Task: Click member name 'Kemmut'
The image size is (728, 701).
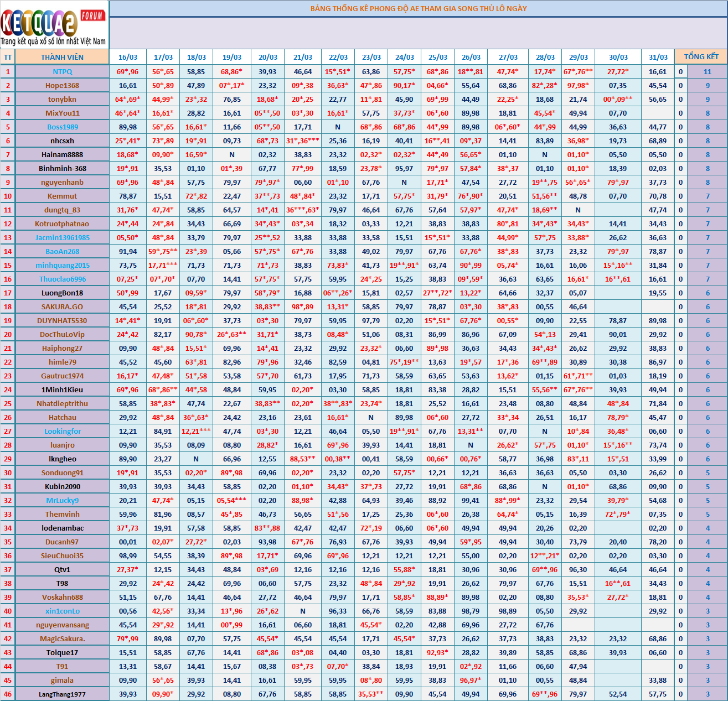Action: [62, 196]
